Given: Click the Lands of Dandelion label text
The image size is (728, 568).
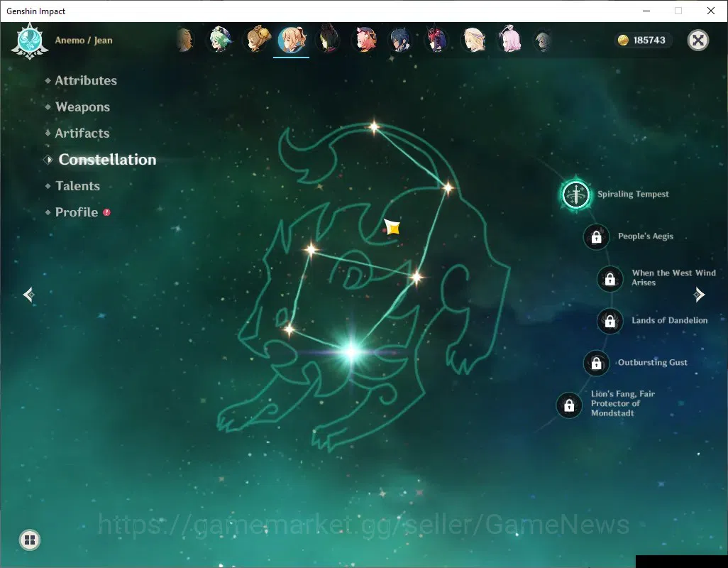Looking at the screenshot, I should (670, 320).
